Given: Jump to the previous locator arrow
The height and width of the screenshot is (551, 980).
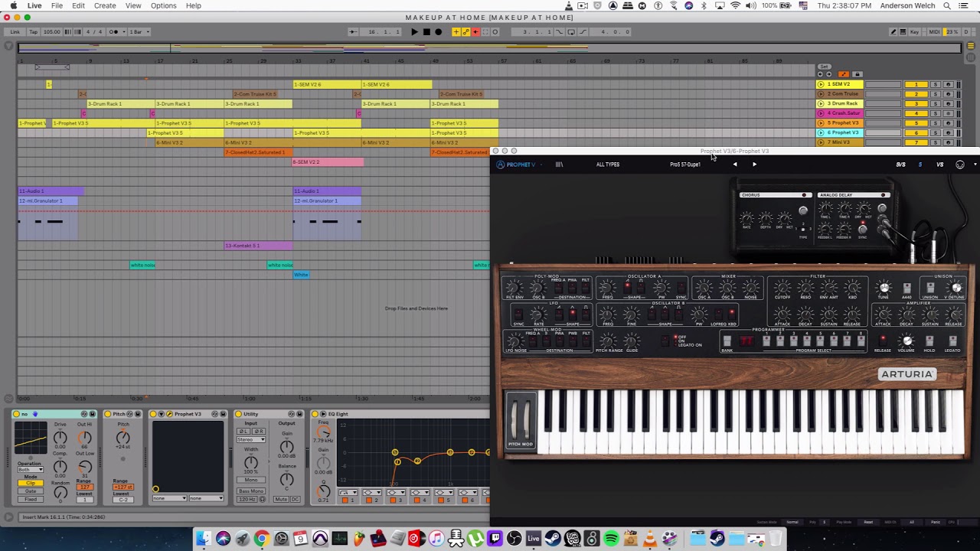Looking at the screenshot, I should click(820, 74).
